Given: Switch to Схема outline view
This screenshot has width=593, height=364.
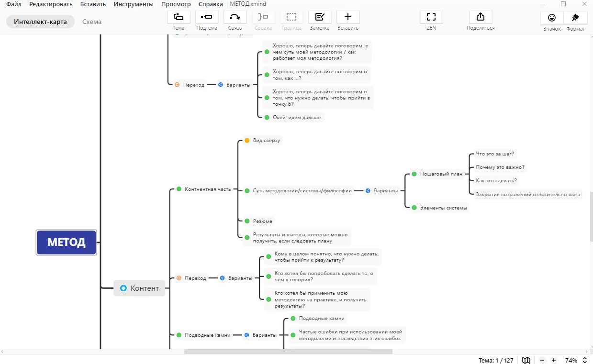Looking at the screenshot, I should [x=91, y=22].
